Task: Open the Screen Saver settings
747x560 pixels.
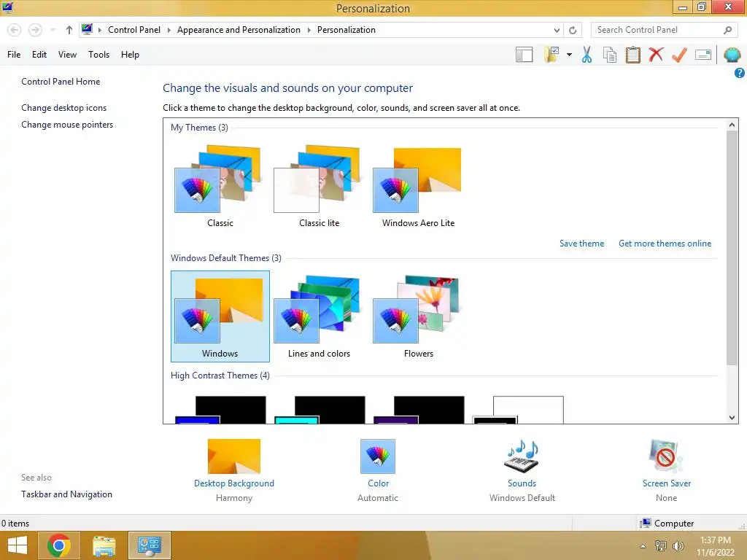Action: click(x=666, y=470)
